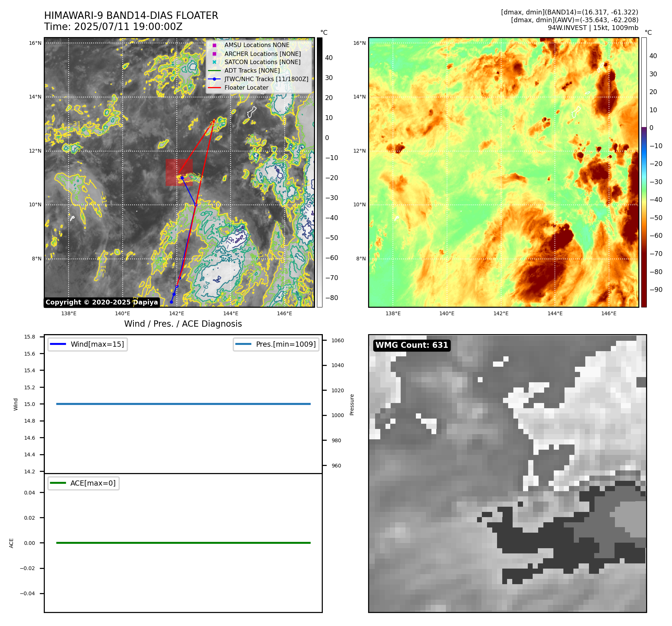The width and height of the screenshot is (672, 626).
Task: Click the 16°N label beside the grayscale map
Action: point(35,43)
